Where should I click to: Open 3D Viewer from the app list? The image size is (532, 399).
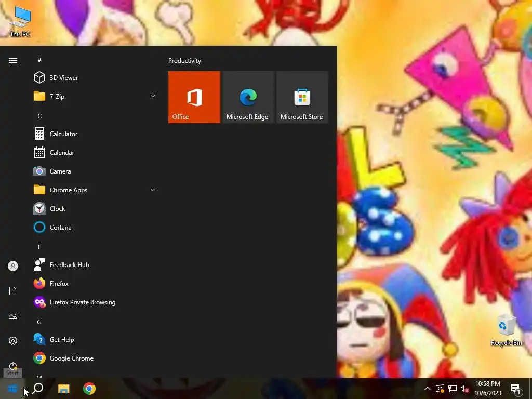(x=95, y=78)
